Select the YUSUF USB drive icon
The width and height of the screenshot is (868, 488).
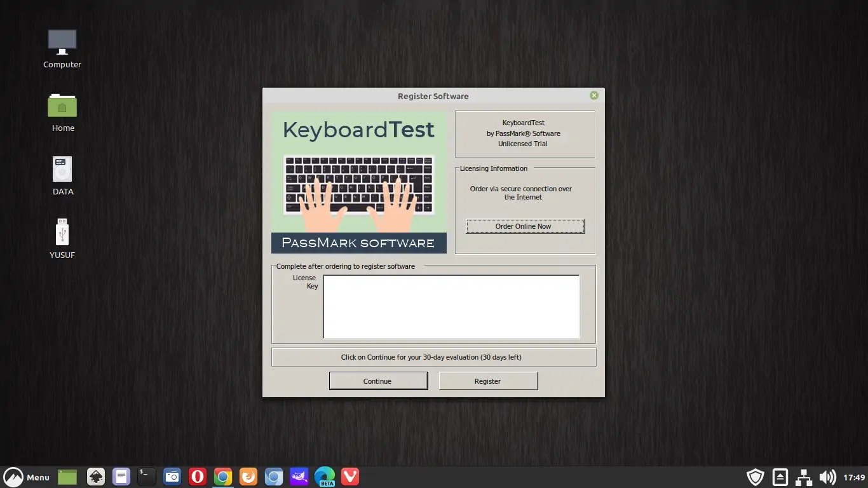pos(62,240)
